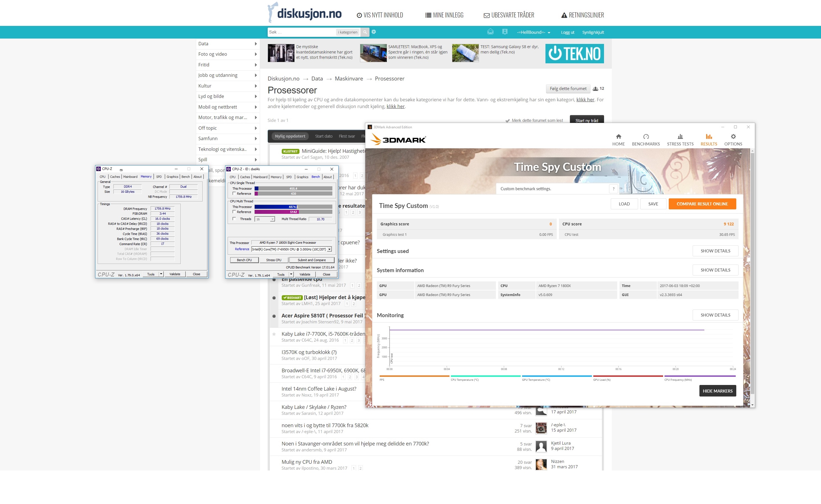Viewport: 821px width, 504px height.
Task: Switch to SPD tab in CPU-Z Memory window
Action: [x=159, y=177]
